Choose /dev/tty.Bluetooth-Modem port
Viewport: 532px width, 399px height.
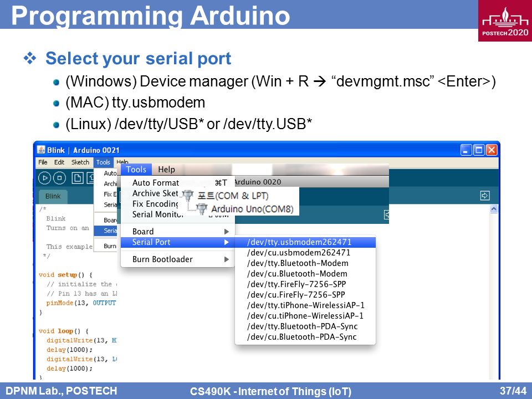pos(305,263)
